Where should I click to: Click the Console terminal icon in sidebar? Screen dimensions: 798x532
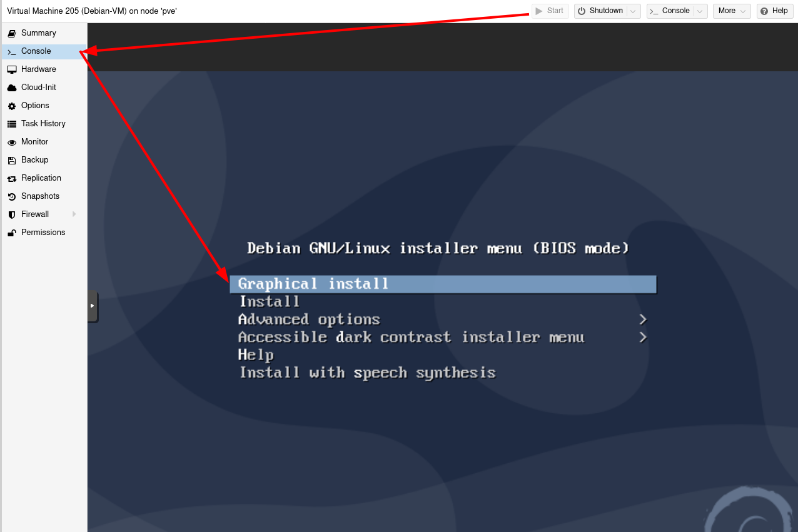point(11,51)
